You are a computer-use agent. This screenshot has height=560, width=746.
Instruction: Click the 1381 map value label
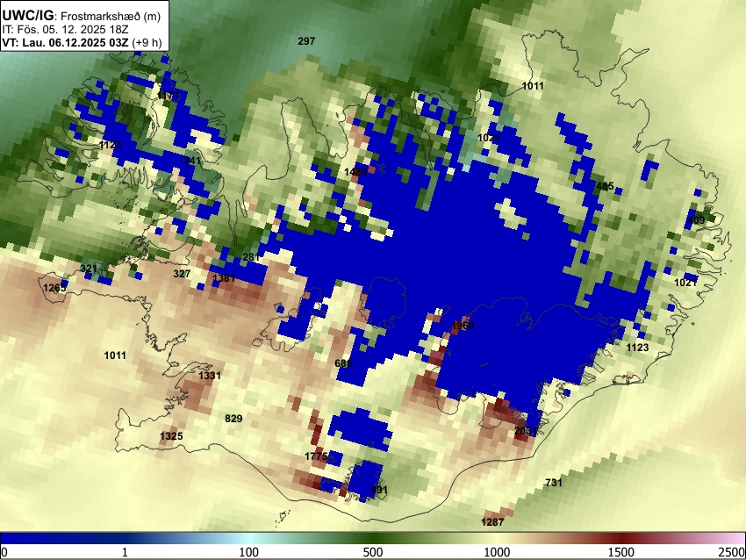[x=224, y=278]
